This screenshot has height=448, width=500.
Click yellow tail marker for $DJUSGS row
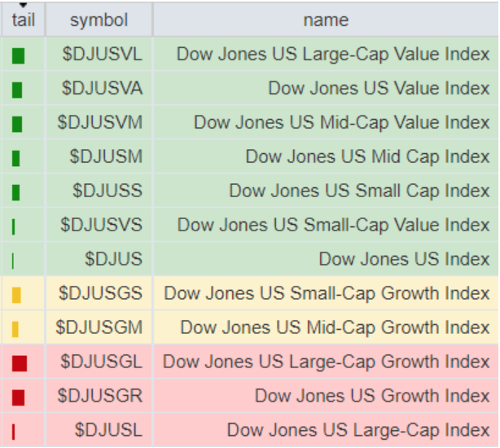[x=16, y=295]
